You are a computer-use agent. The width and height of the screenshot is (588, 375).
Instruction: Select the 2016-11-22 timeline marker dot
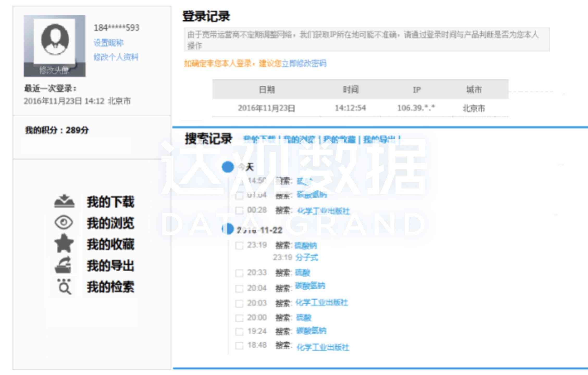(x=228, y=229)
